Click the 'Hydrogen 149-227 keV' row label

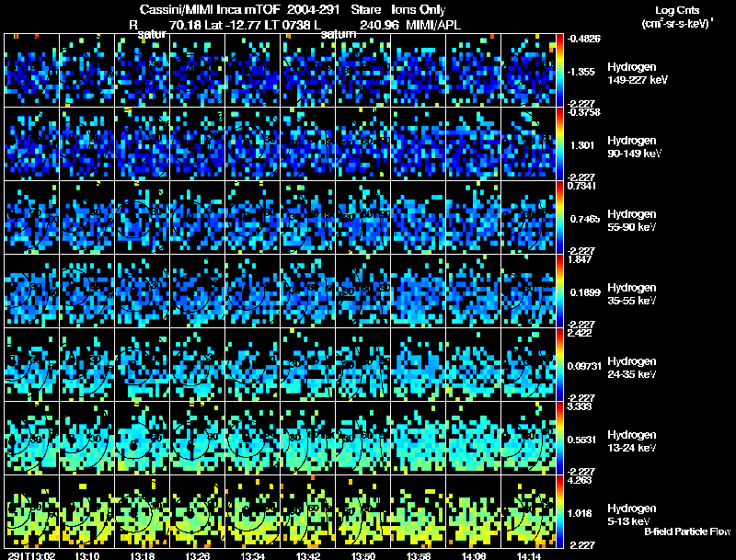637,74
